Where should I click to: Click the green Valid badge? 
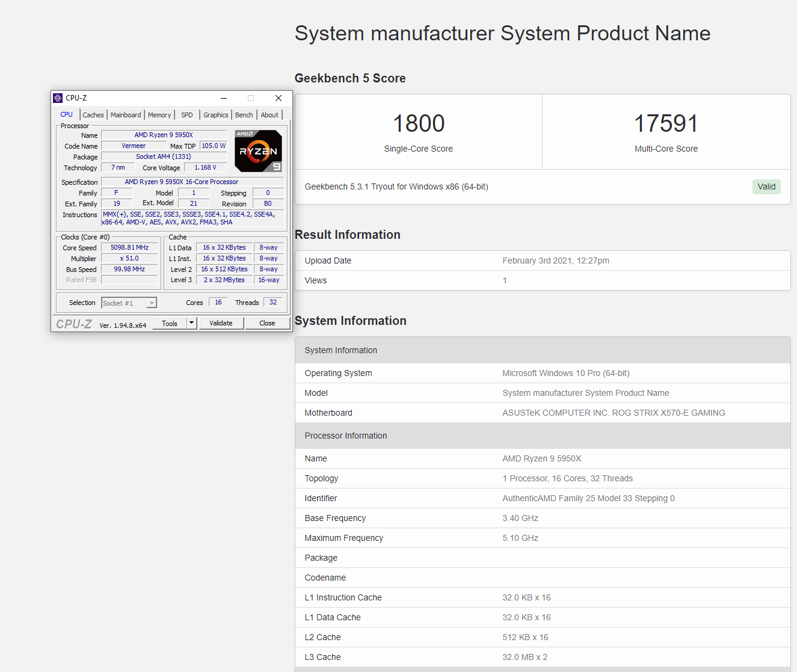766,186
